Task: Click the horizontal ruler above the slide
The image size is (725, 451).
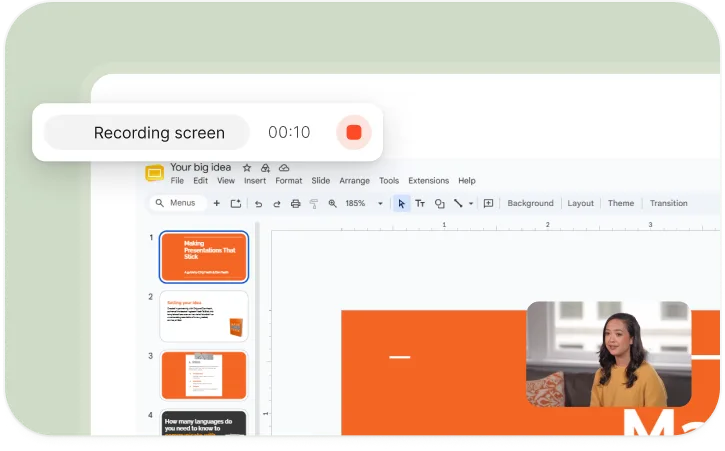Action: [495, 225]
